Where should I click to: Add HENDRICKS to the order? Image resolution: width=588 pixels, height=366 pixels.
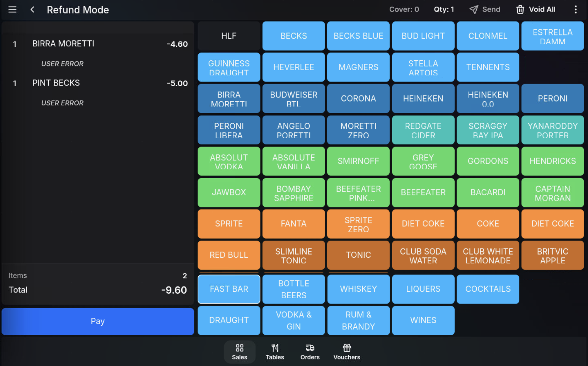coord(553,161)
